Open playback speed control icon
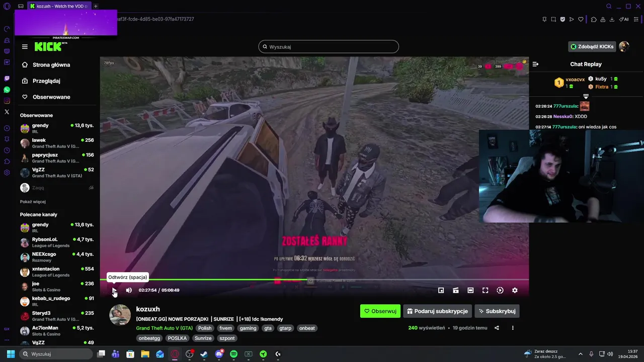Image resolution: width=644 pixels, height=362 pixels. pyautogui.click(x=500, y=290)
